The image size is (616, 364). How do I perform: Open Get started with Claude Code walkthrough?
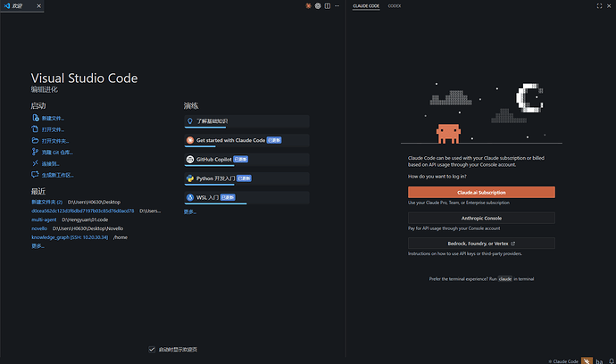click(246, 140)
